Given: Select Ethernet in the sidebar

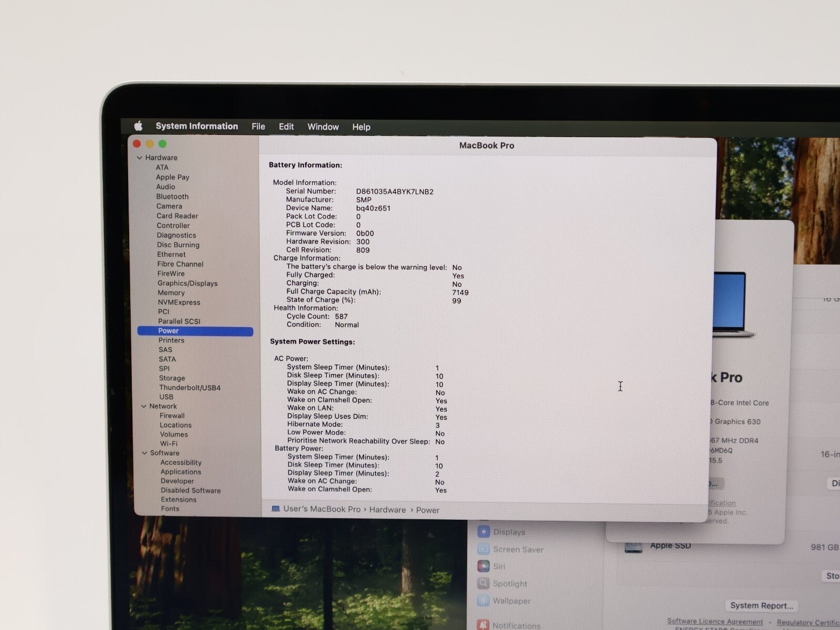Looking at the screenshot, I should coord(171,255).
